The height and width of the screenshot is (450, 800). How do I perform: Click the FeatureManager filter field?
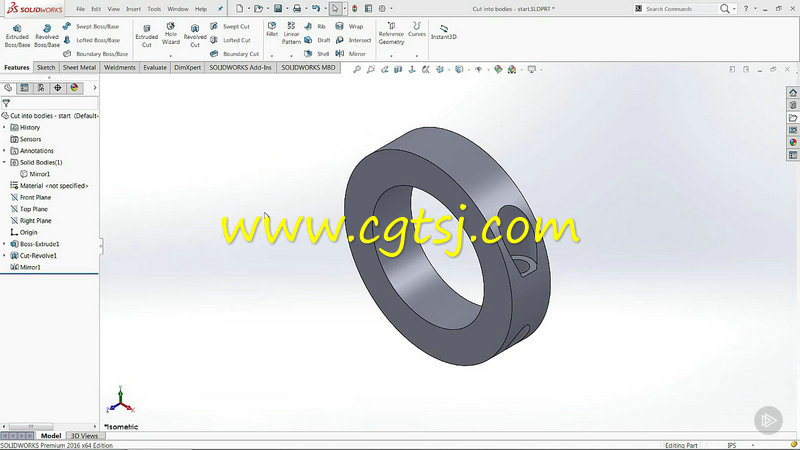(x=49, y=103)
